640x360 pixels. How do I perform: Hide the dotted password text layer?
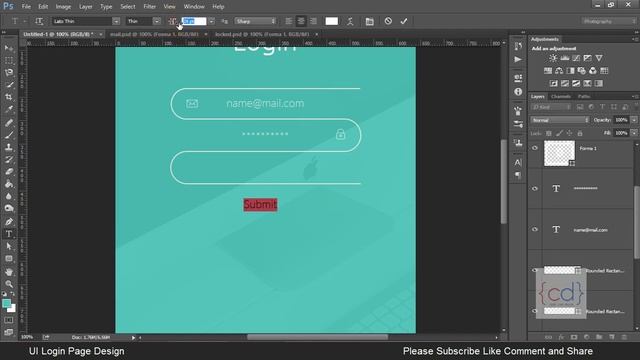(535, 189)
